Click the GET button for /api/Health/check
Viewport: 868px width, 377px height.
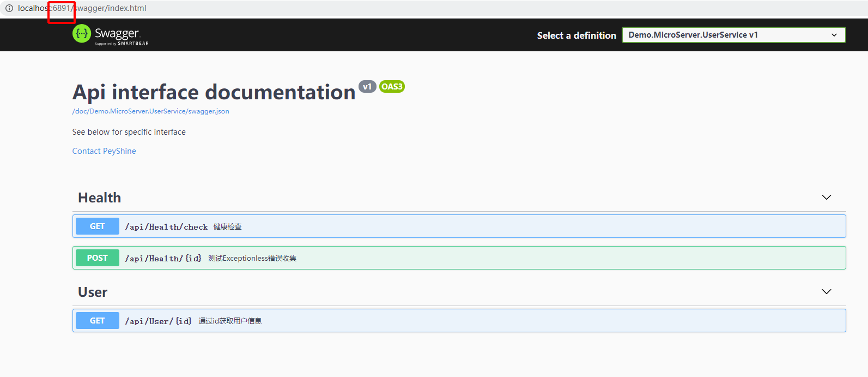pos(98,226)
